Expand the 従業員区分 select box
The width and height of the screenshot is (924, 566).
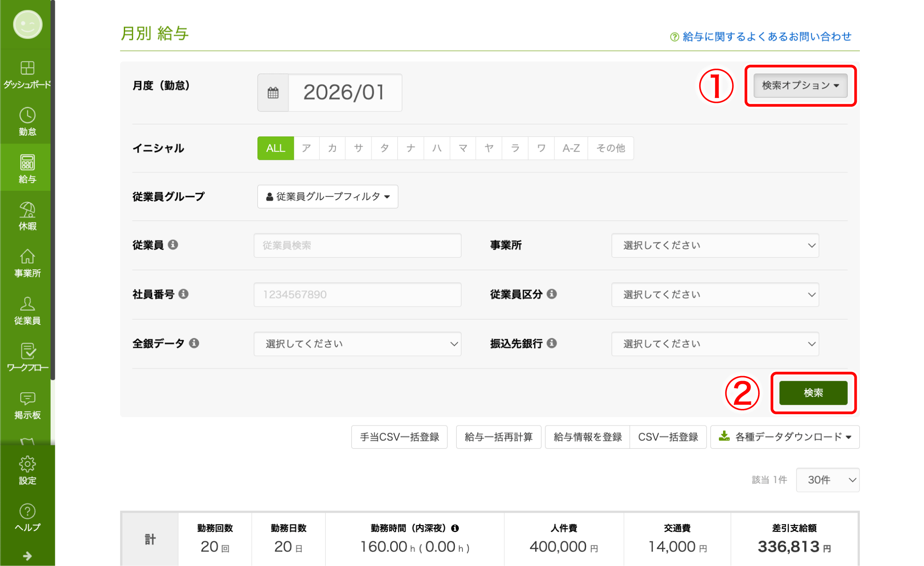coord(715,295)
